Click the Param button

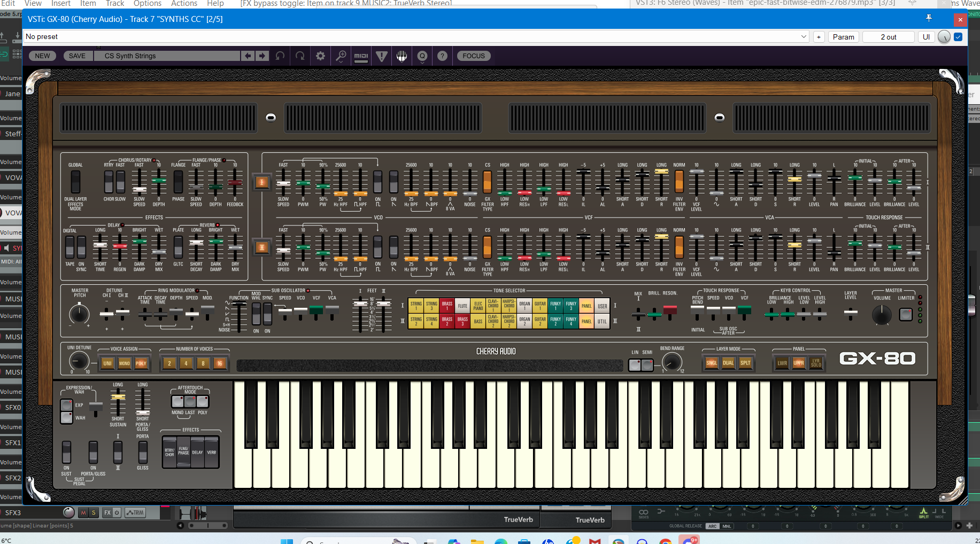[843, 37]
